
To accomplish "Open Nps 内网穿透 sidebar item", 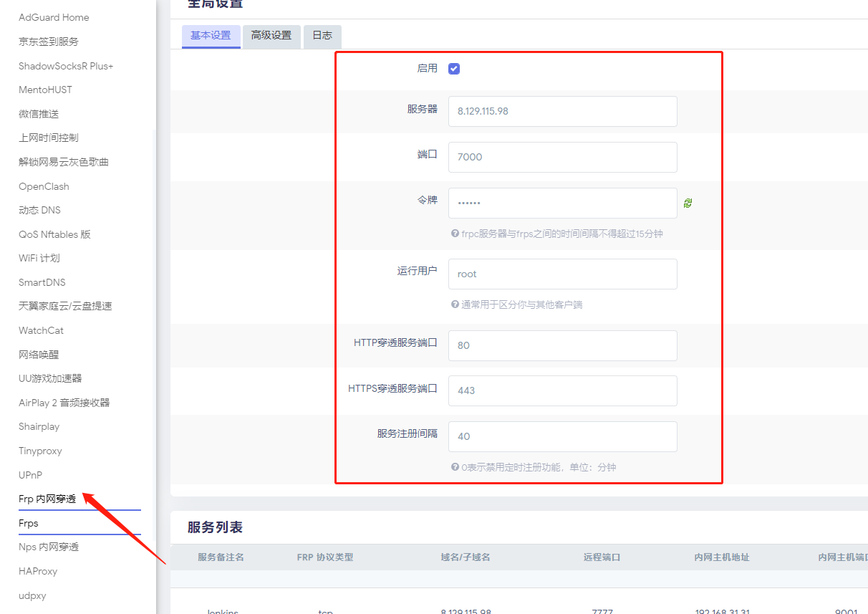I will pos(49,547).
